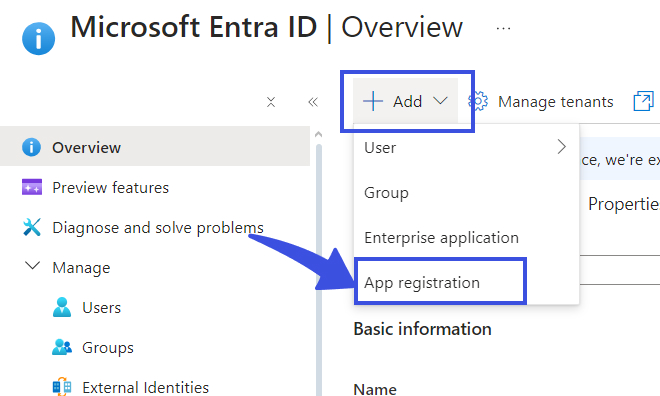Click the Overview info icon in sidebar
This screenshot has width=660, height=396.
tap(32, 147)
